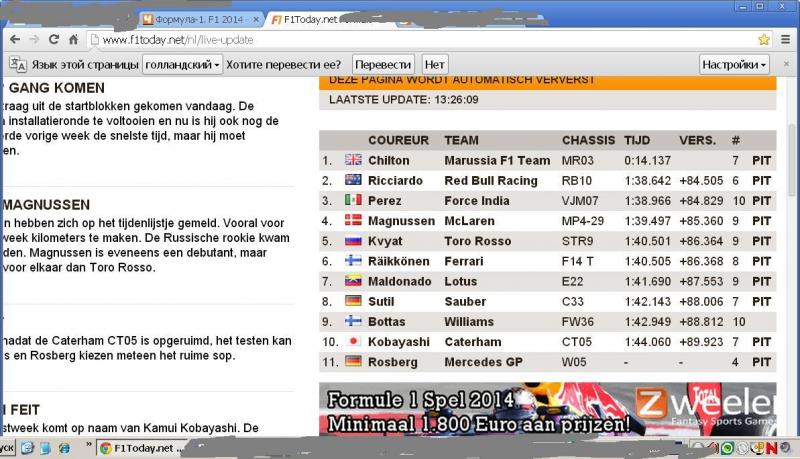Bookmark the page with the star icon

click(764, 39)
